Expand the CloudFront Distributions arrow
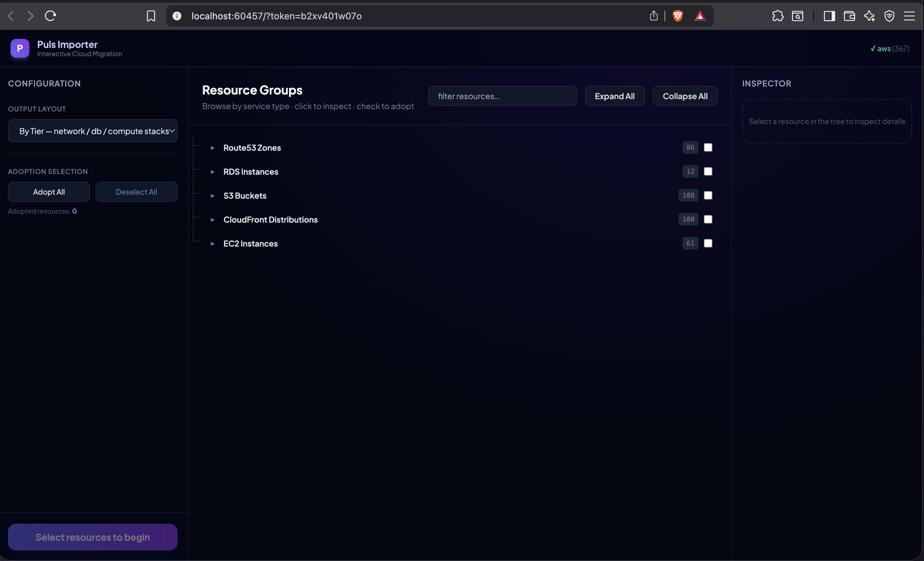Screen dimensions: 924x561 213,220
